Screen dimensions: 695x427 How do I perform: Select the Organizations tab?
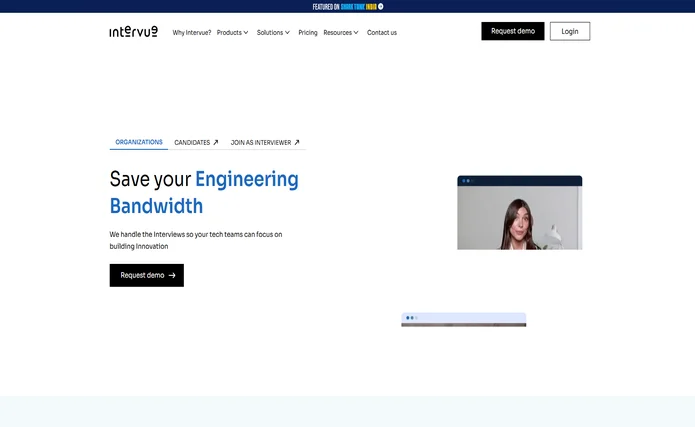pyautogui.click(x=139, y=142)
